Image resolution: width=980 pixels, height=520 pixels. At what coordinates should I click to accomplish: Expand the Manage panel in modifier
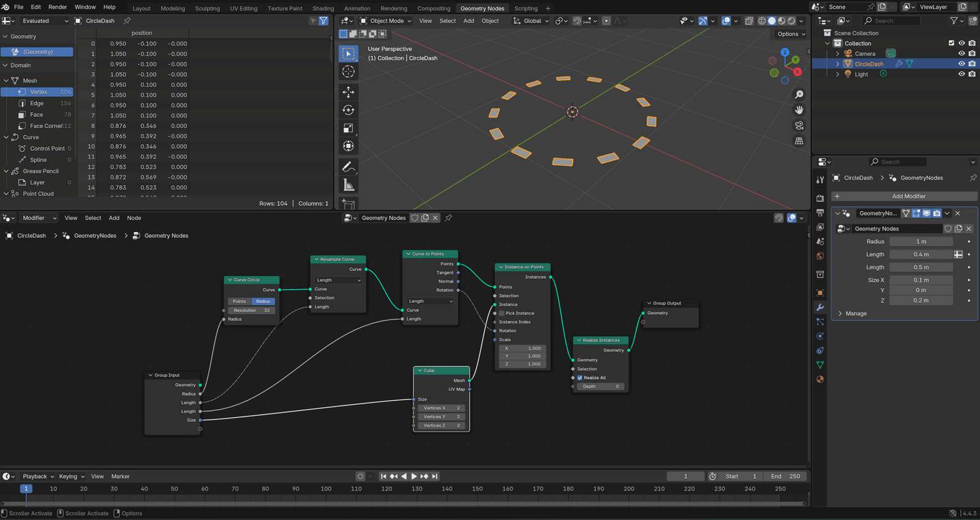(x=856, y=314)
